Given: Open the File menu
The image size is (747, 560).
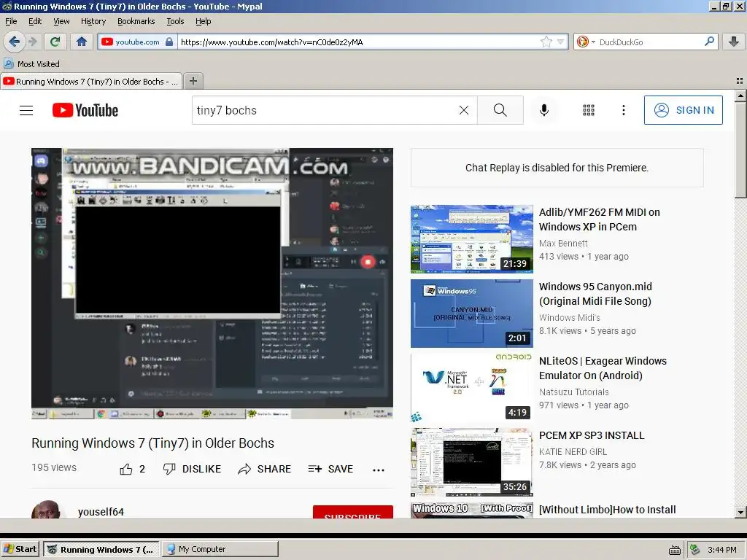Looking at the screenshot, I should (11, 21).
